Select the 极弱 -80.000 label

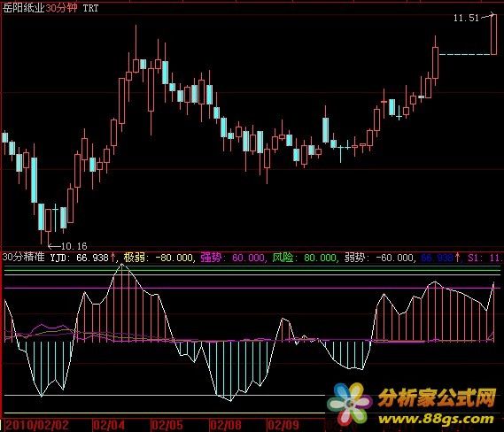click(x=159, y=258)
